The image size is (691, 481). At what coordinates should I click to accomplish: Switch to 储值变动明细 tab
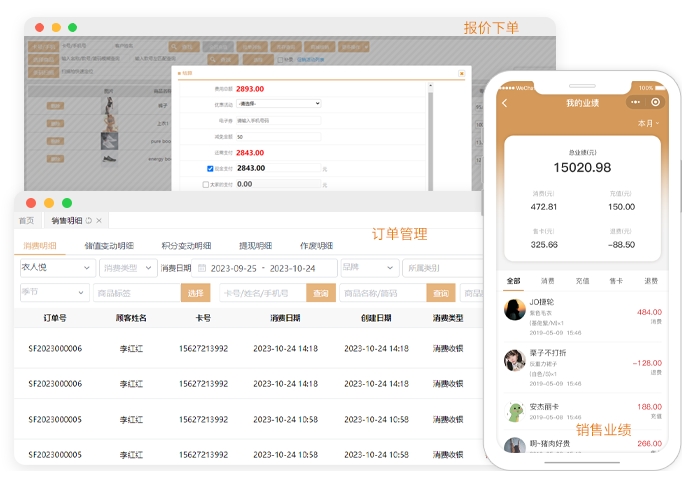click(110, 246)
